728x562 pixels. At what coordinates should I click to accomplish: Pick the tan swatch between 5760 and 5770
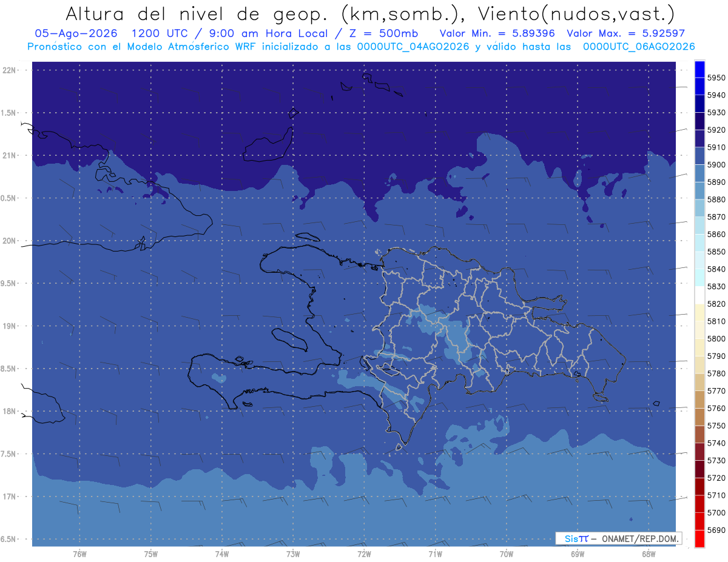coord(699,400)
